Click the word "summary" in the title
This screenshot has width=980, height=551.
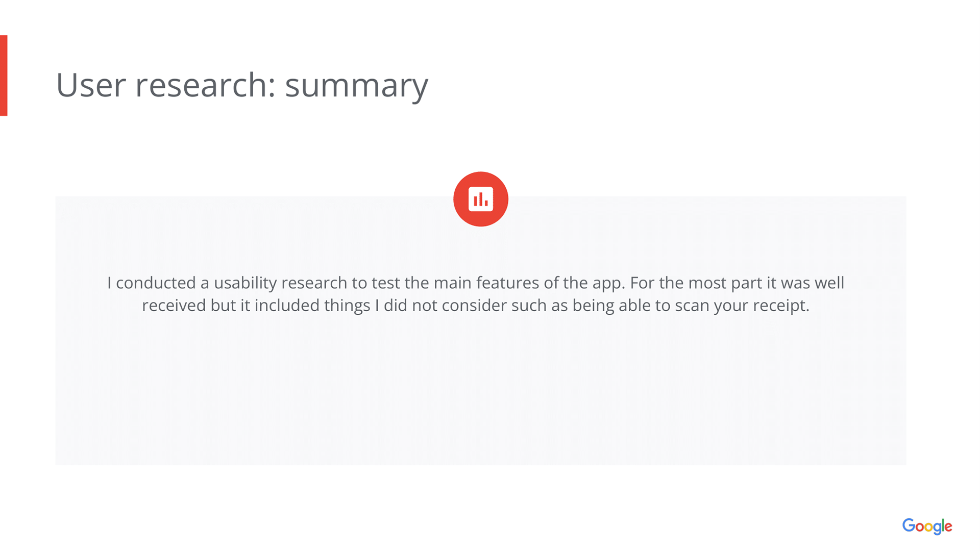[x=356, y=85]
